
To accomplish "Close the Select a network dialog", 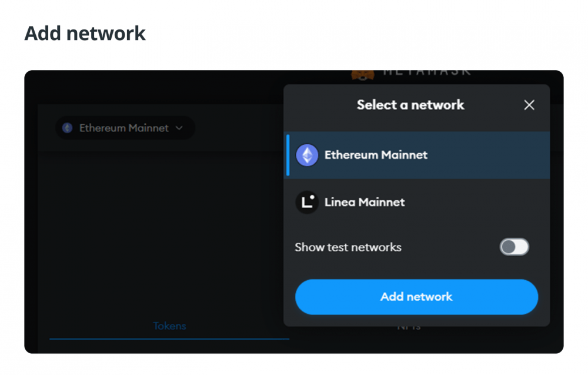I will [529, 105].
